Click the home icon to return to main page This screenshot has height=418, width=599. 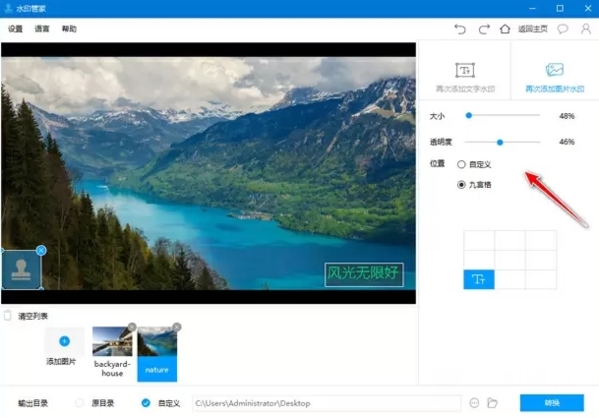point(505,29)
